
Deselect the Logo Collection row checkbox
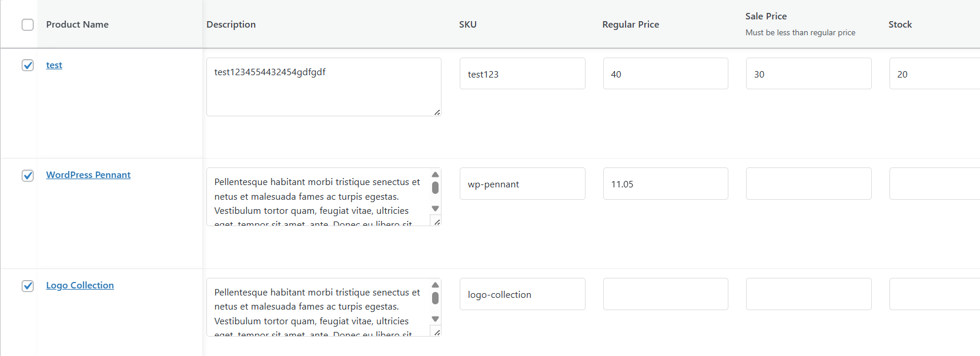pos(28,286)
